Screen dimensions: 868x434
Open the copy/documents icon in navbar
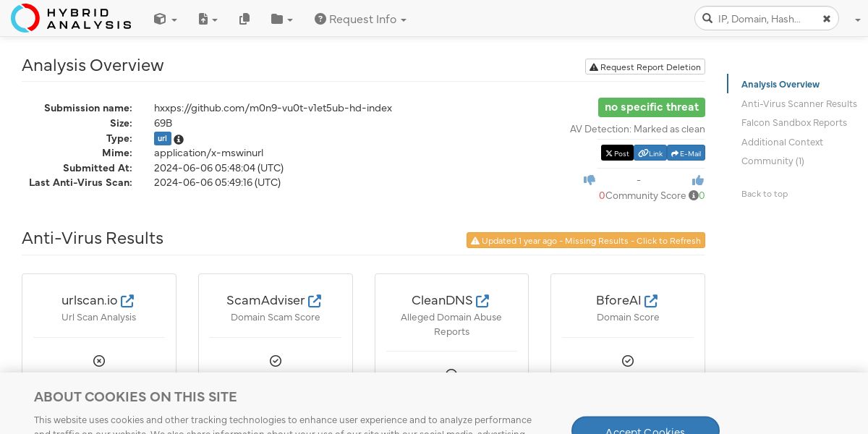[244, 19]
